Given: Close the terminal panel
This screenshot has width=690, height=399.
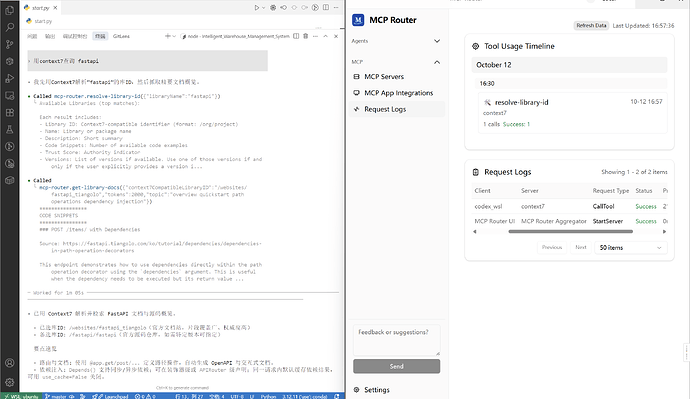Looking at the screenshot, I should (x=336, y=36).
